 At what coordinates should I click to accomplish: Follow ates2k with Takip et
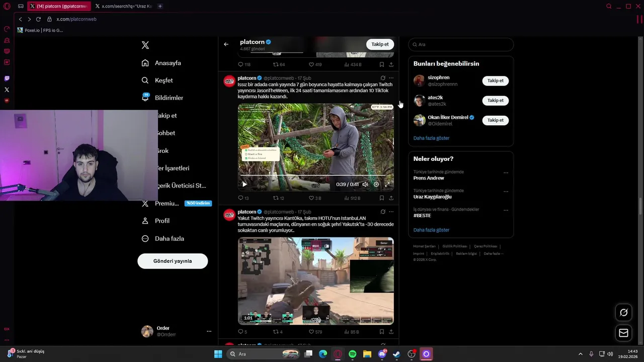coord(495,101)
